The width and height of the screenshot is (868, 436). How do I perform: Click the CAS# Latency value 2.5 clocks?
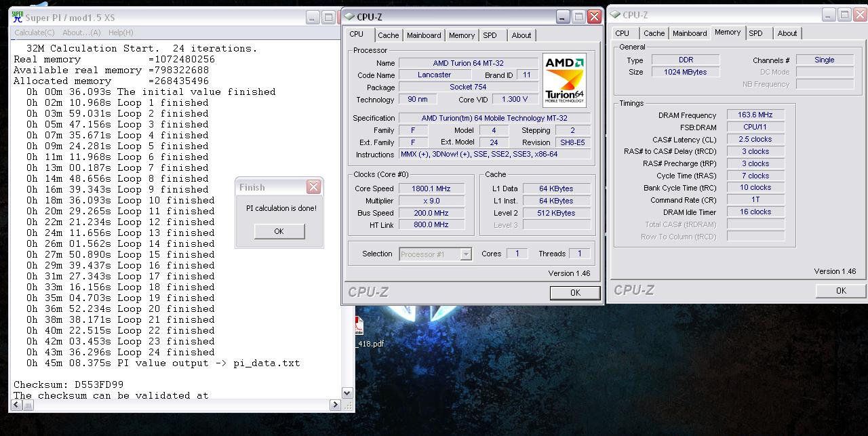point(755,139)
